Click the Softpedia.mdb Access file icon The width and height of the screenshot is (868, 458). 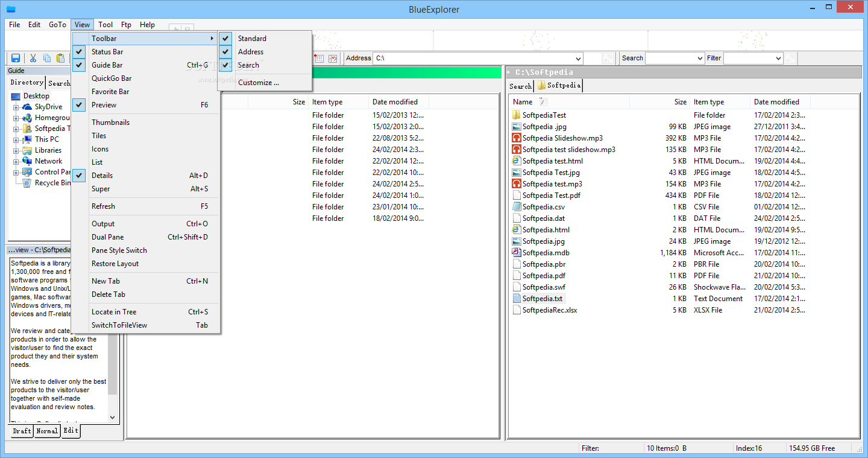point(516,253)
